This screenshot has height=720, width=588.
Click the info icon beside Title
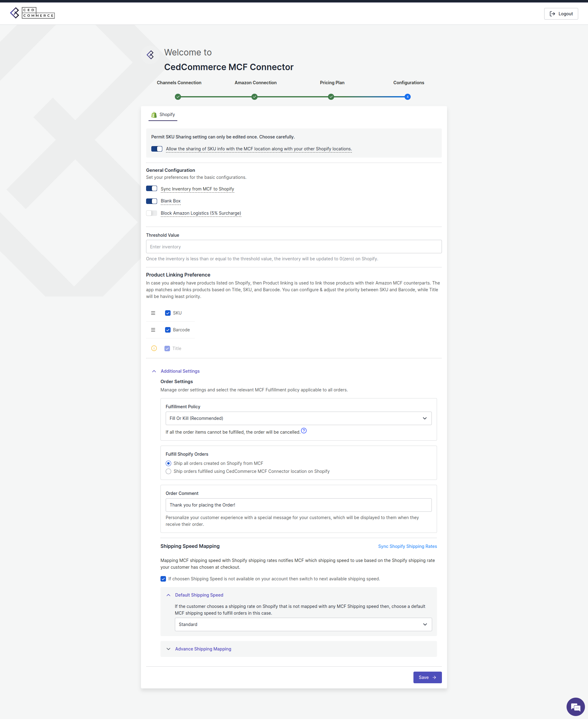click(x=154, y=349)
